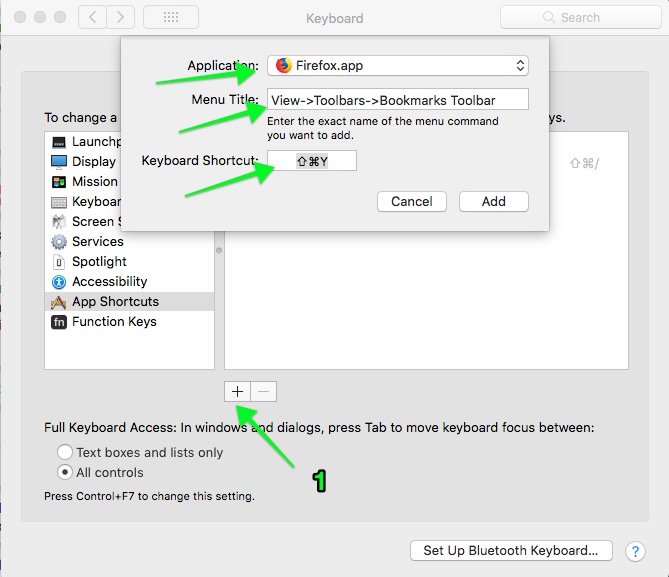The height and width of the screenshot is (577, 669).
Task: Click the Cancel button
Action: [412, 201]
